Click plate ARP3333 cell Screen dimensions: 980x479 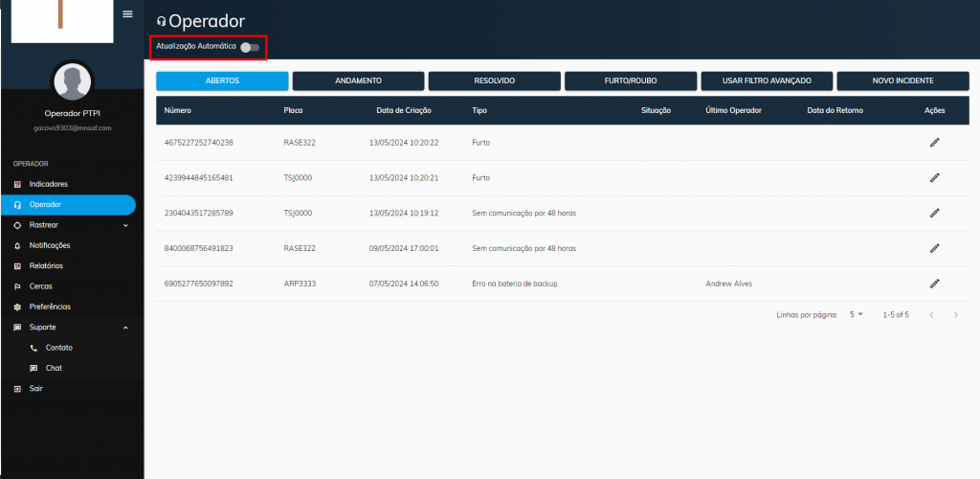tap(300, 284)
